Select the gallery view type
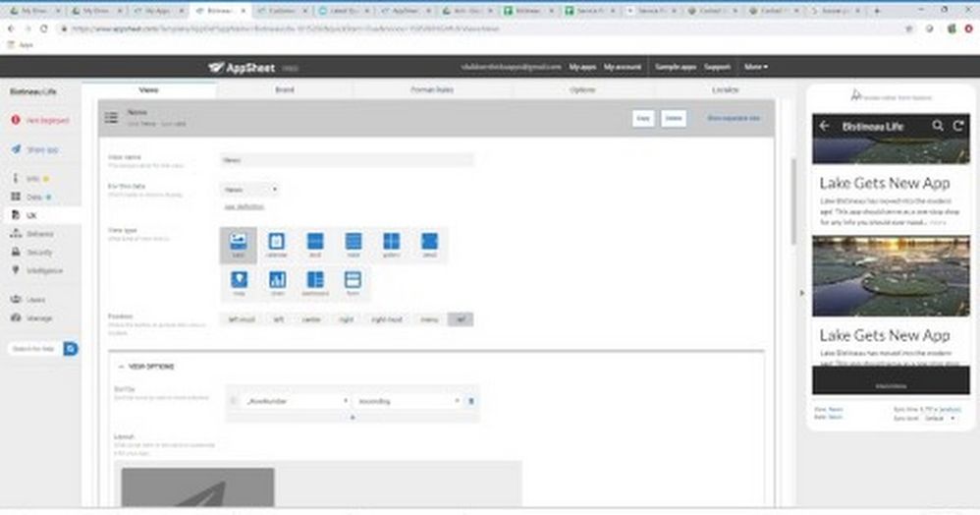 point(391,245)
